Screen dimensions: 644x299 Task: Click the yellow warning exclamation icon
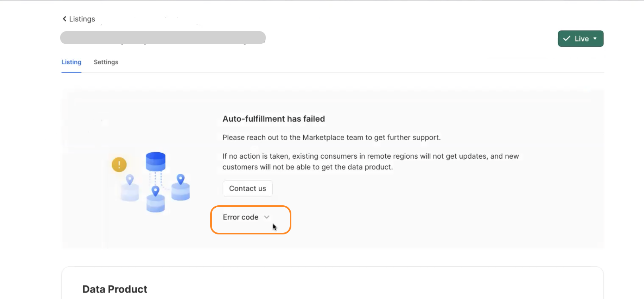coord(119,164)
